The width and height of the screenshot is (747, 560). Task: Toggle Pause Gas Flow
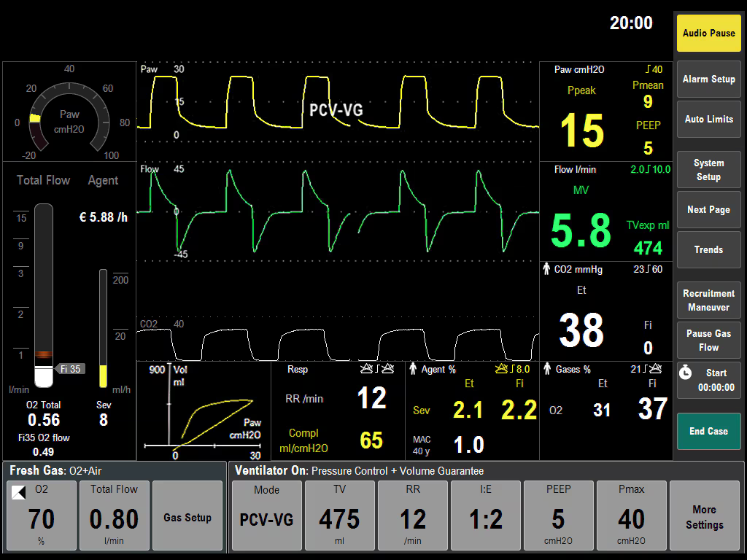click(708, 341)
